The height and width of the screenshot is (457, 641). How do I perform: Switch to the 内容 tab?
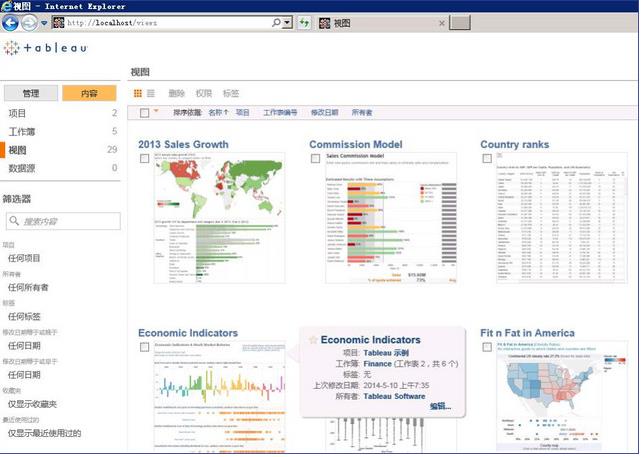click(x=89, y=93)
